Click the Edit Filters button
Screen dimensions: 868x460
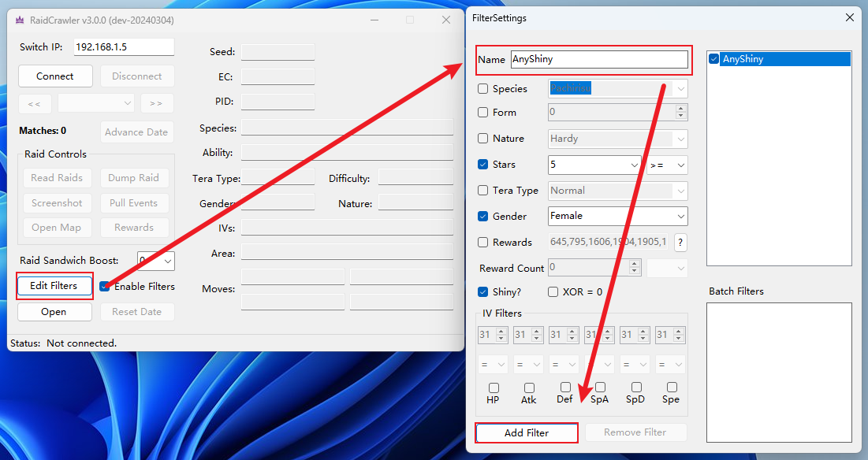[x=54, y=286]
